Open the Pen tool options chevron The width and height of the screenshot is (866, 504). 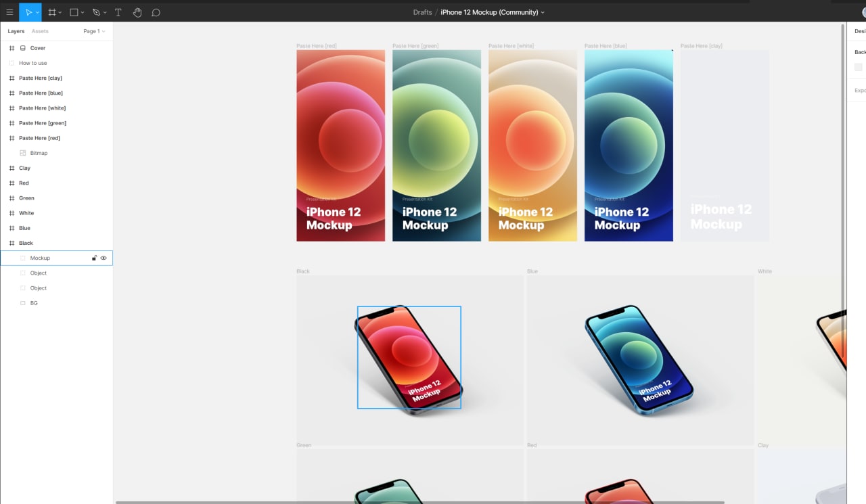(104, 13)
